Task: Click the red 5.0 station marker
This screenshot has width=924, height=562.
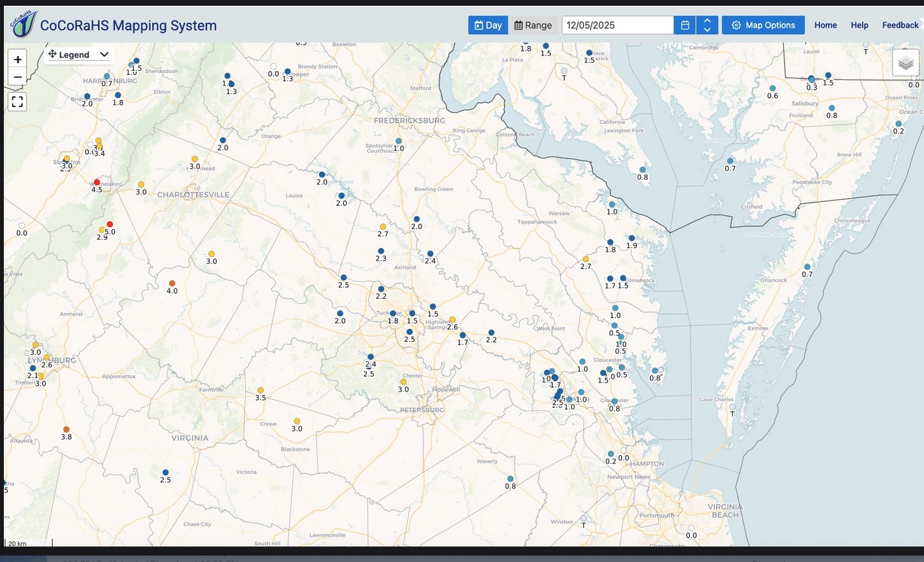Action: tap(110, 225)
